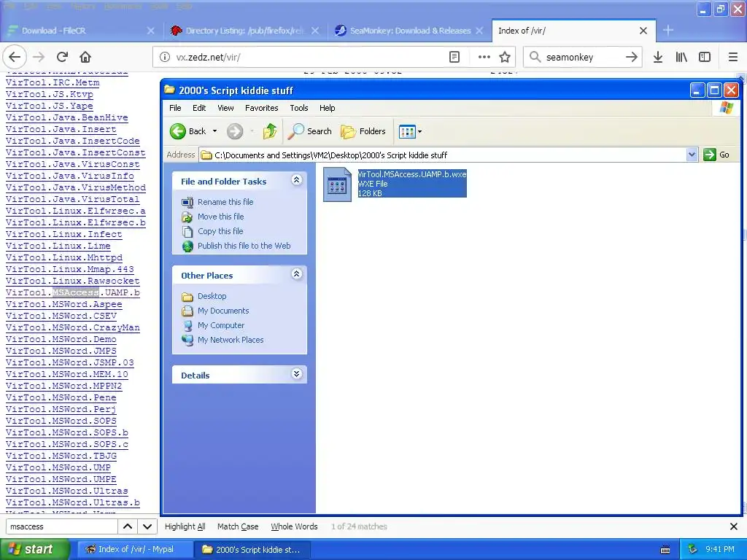This screenshot has width=747, height=560.
Task: Open Explorer Views dropdown button
Action: (x=410, y=131)
